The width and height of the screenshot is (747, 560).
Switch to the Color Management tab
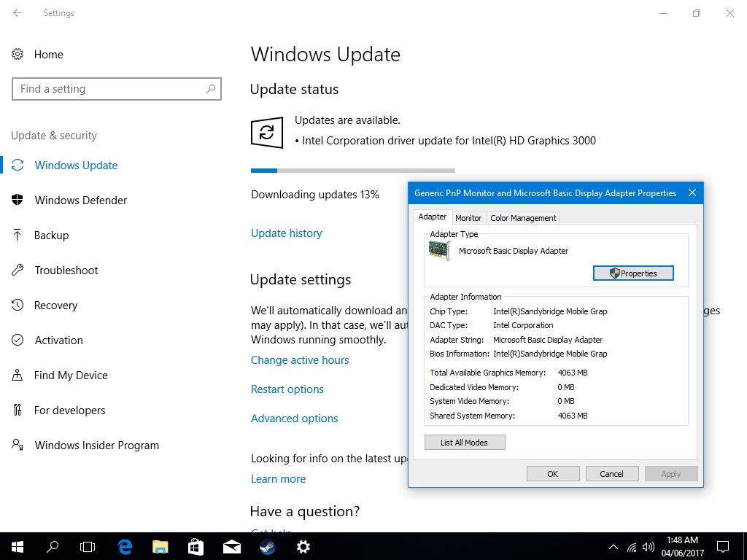tap(523, 218)
